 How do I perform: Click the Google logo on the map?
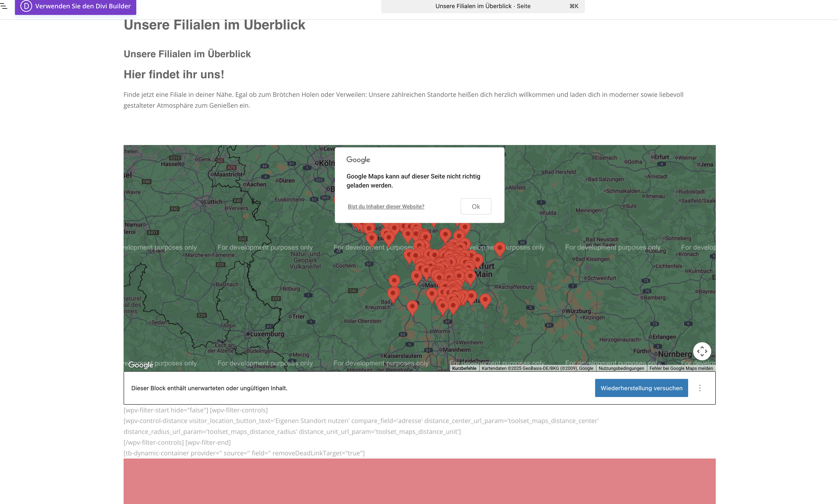[x=141, y=365]
